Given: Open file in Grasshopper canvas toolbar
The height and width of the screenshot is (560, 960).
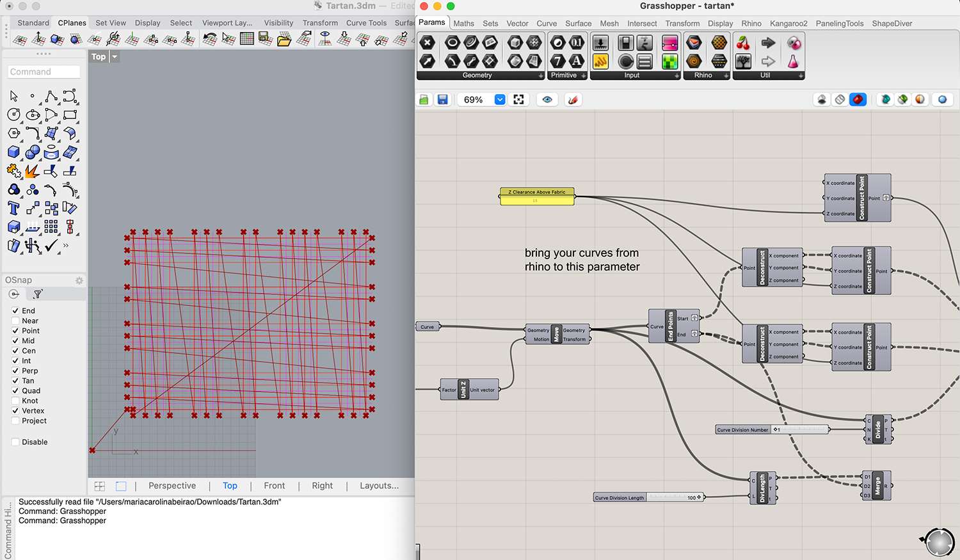Looking at the screenshot, I should click(x=424, y=100).
